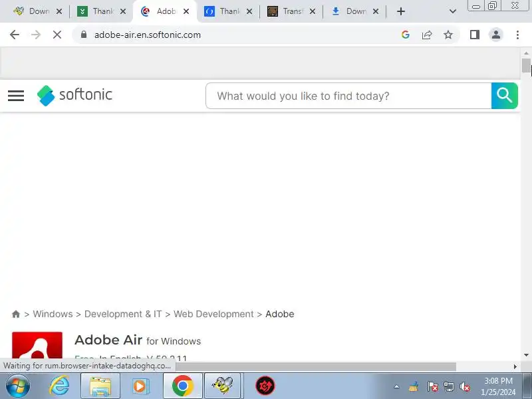
Task: Stop loading the page
Action: coord(57,35)
